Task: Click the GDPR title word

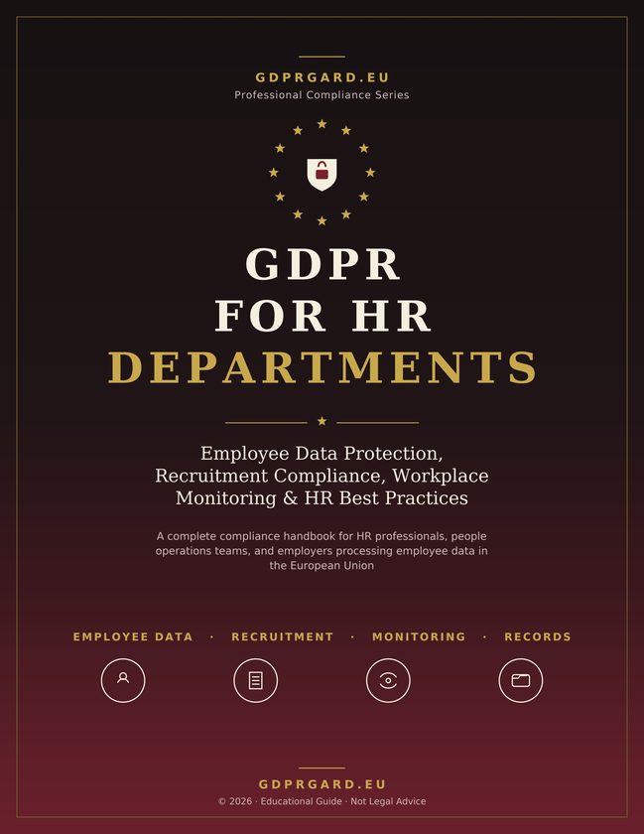Action: 322,264
